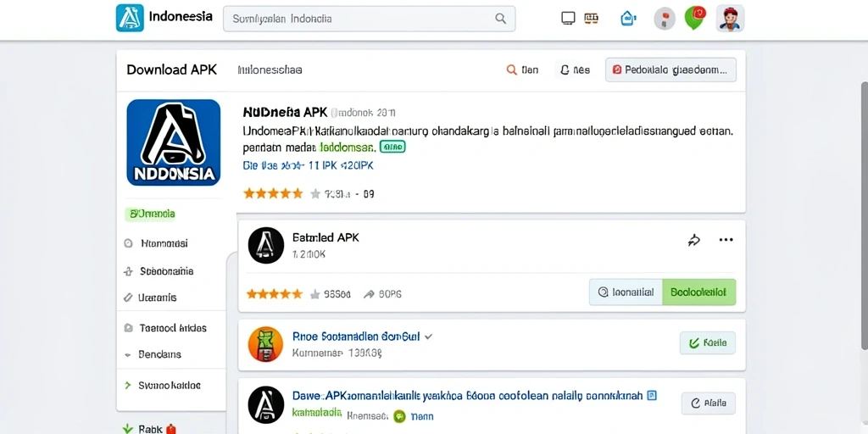Open the green location pin icon
The image size is (868, 434).
694,18
